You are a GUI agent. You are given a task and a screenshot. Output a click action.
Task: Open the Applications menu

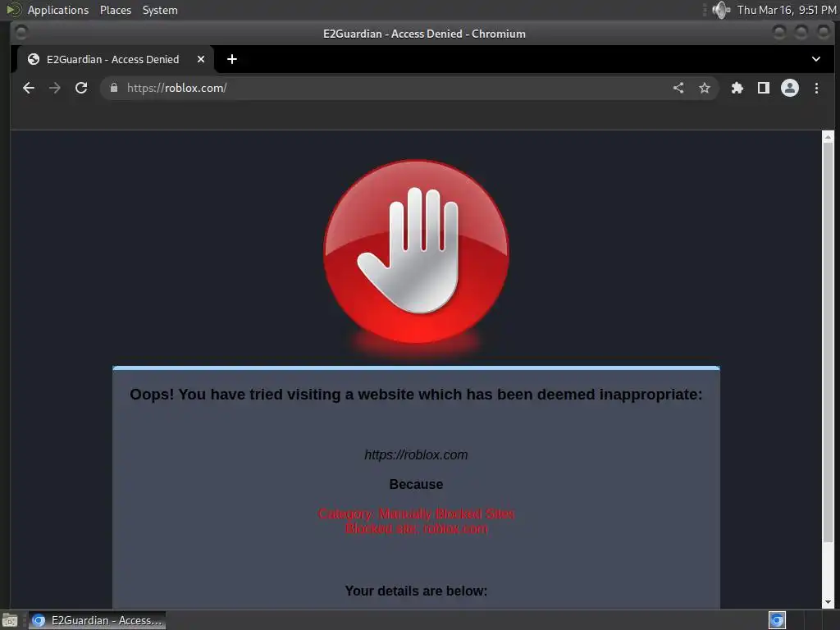pos(58,10)
